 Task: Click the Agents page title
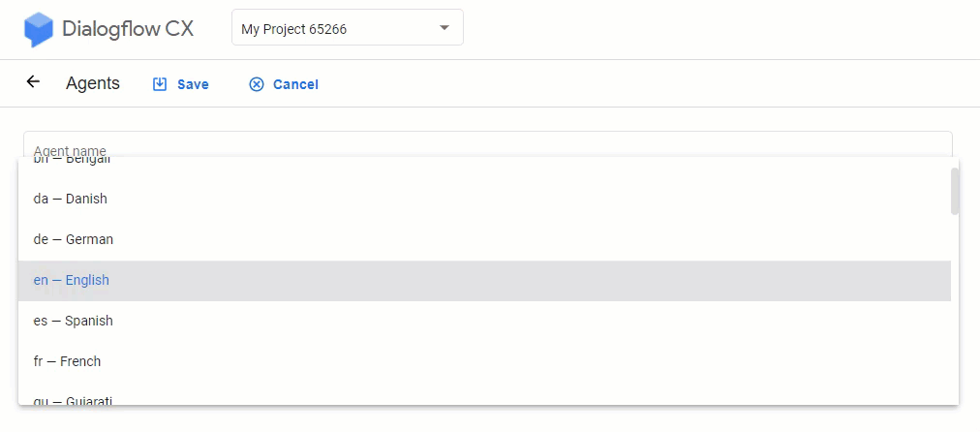click(93, 83)
